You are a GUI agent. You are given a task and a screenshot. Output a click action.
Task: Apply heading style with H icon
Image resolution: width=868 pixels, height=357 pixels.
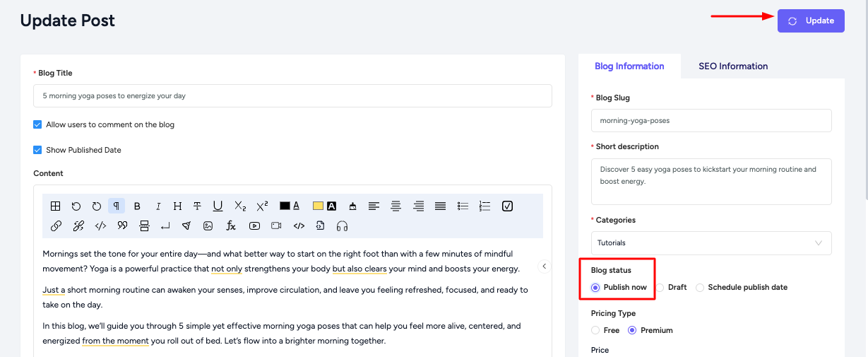coord(177,206)
